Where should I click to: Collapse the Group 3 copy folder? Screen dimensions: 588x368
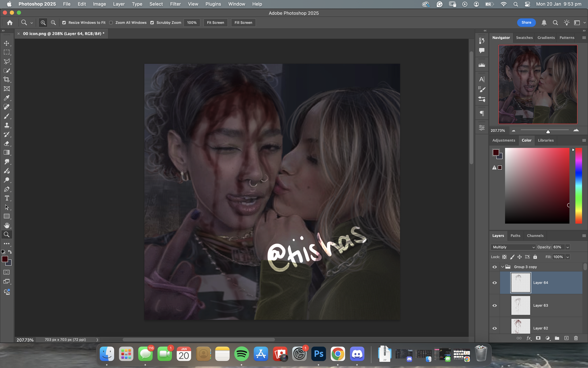(503, 267)
